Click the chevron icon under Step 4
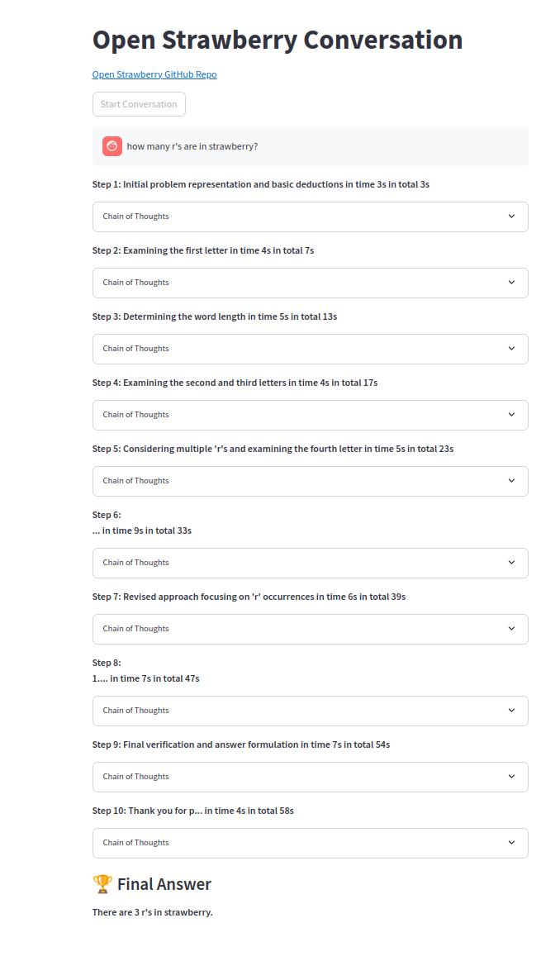560x980 pixels. pyautogui.click(x=511, y=415)
